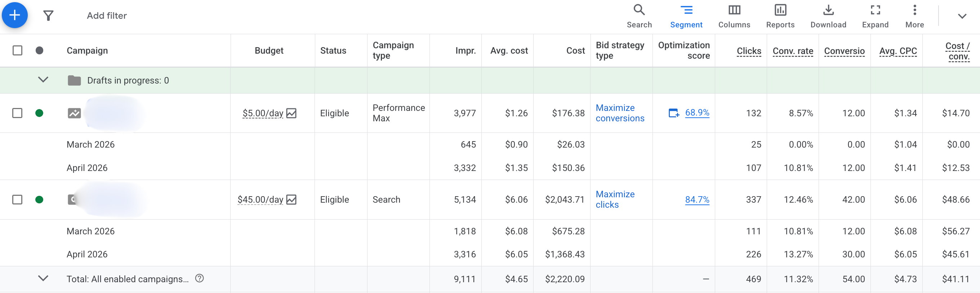Open the Columns selector

[734, 16]
